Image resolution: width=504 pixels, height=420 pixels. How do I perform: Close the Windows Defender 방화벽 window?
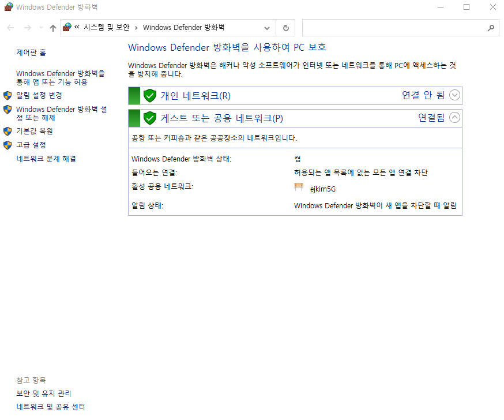492,7
